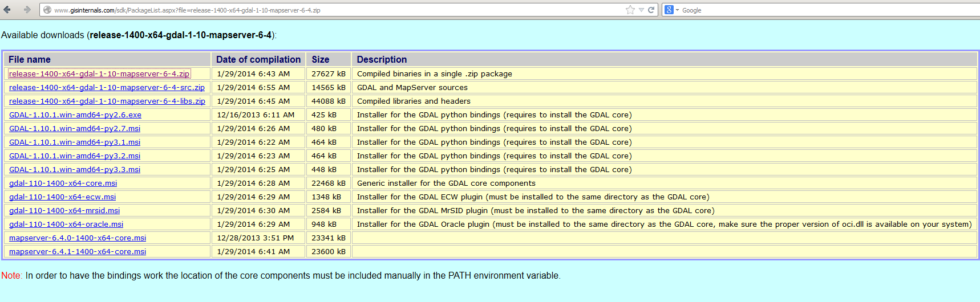Click the 'Compiled binaries in a single .zip package' text
This screenshot has height=302, width=980.
[x=435, y=74]
